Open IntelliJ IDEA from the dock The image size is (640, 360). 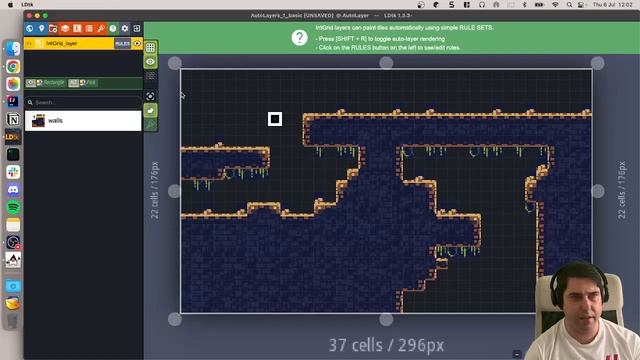click(13, 102)
